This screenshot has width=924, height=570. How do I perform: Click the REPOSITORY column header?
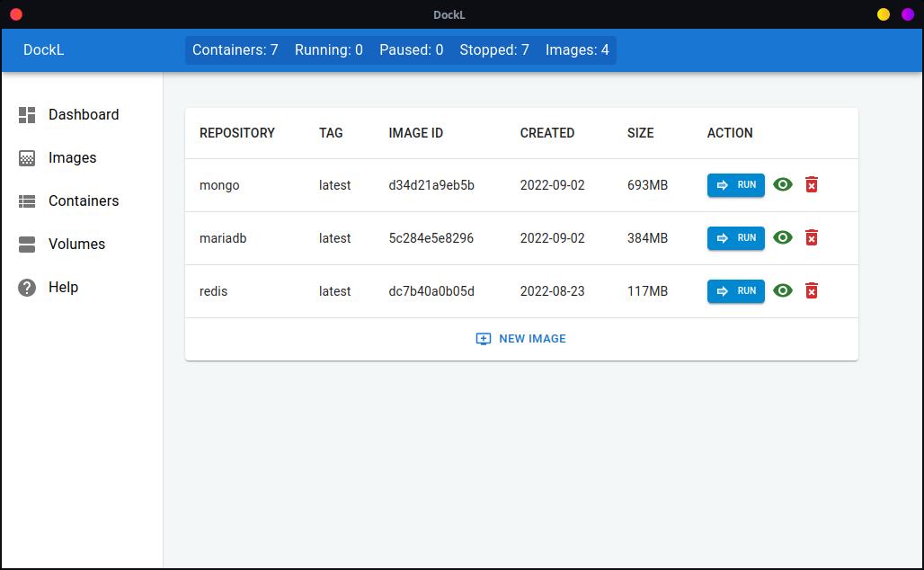click(237, 133)
